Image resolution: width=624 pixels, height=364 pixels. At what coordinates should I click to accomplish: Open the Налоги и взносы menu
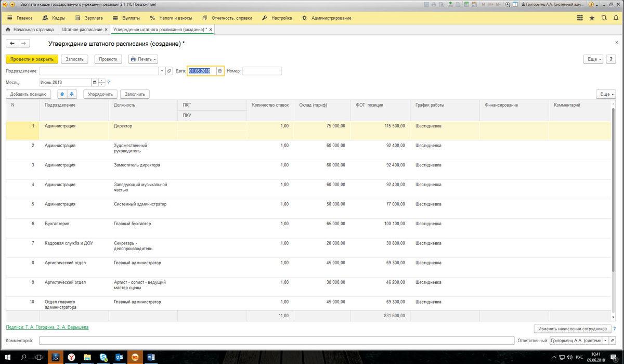(171, 18)
